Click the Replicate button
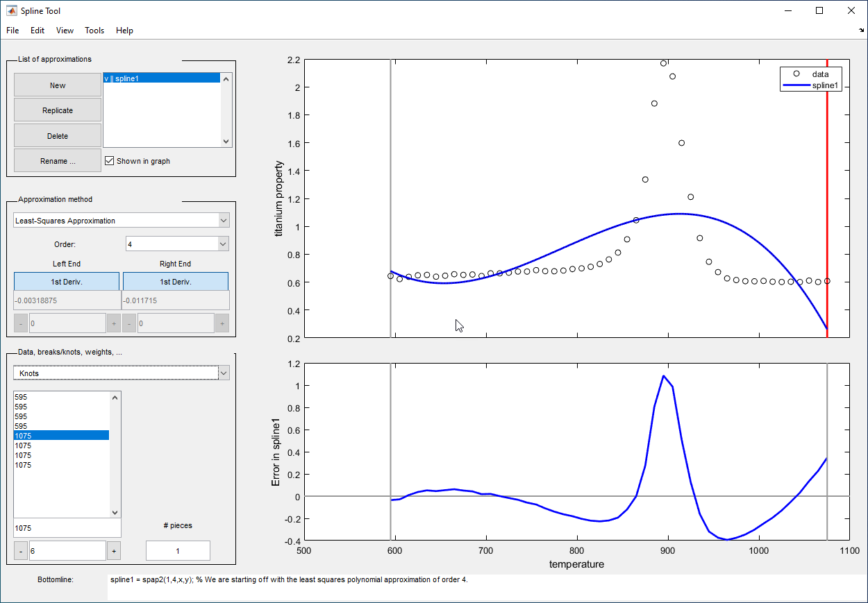The width and height of the screenshot is (868, 603). click(58, 110)
